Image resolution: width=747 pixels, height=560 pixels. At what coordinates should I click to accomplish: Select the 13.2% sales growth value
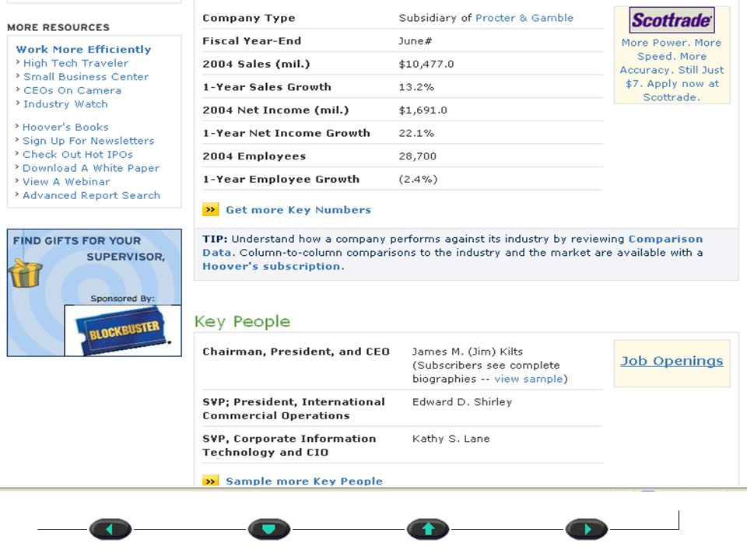pyautogui.click(x=416, y=87)
